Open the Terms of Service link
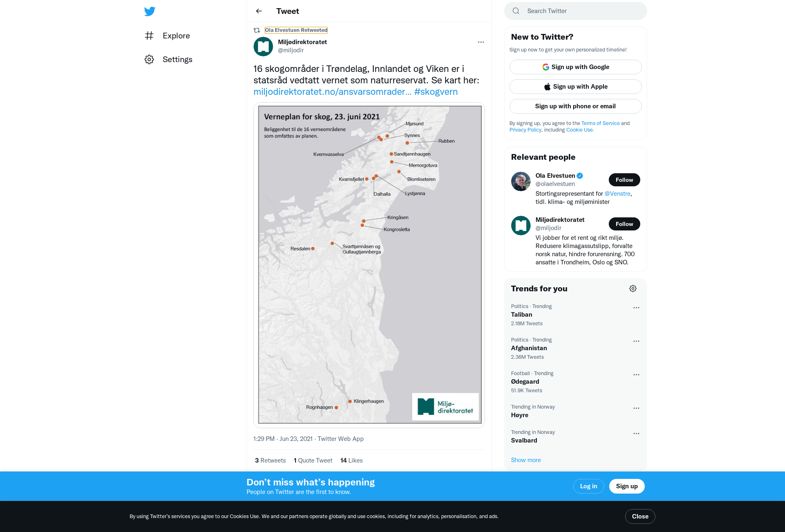This screenshot has width=785, height=532. pos(601,123)
